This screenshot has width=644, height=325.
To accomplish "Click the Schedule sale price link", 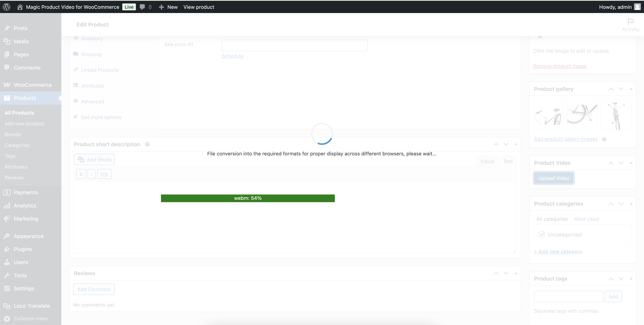I will [232, 56].
